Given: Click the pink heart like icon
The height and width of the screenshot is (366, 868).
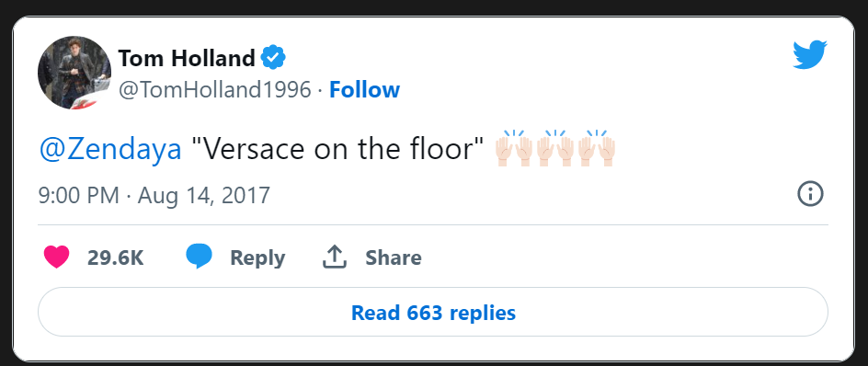Looking at the screenshot, I should coord(56,257).
